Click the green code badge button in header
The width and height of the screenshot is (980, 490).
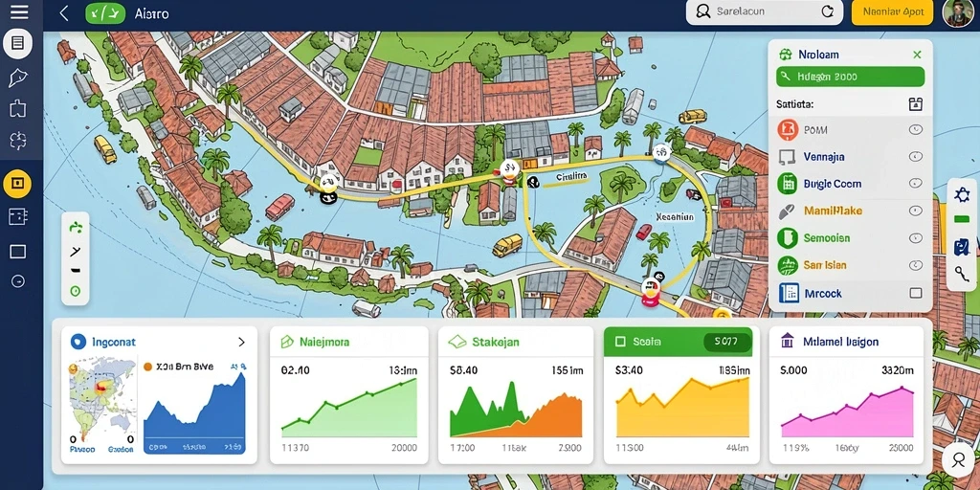point(104,13)
